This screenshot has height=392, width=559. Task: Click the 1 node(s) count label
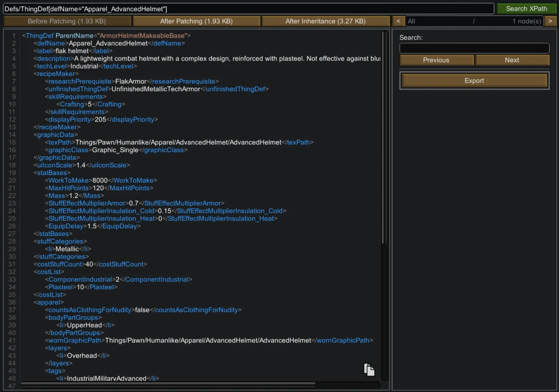(x=526, y=21)
